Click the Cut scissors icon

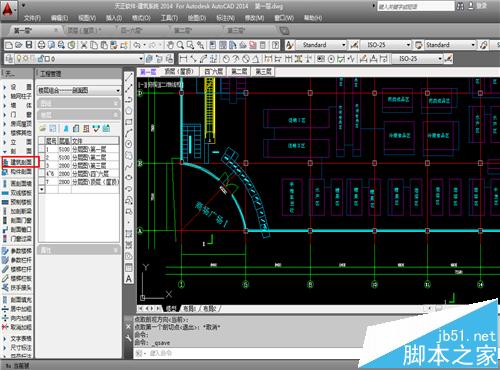(x=84, y=45)
